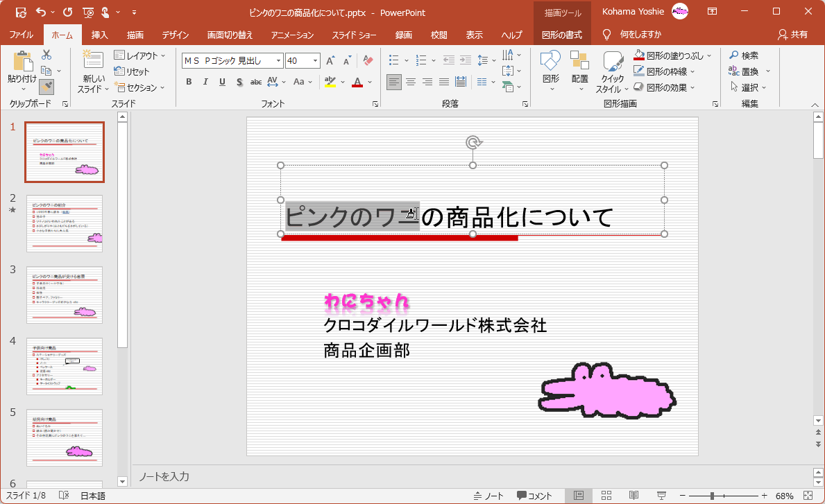The image size is (825, 504).
Task: Click the Reset slide button
Action: point(132,71)
